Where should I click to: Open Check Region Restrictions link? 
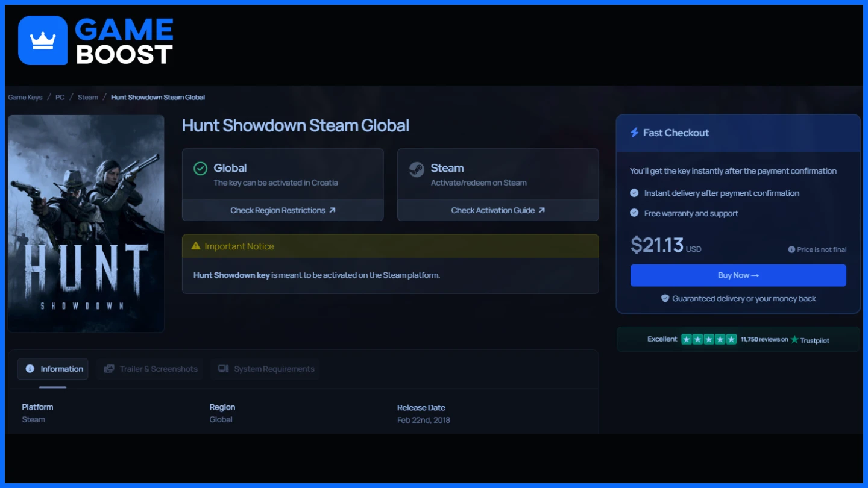tap(283, 210)
